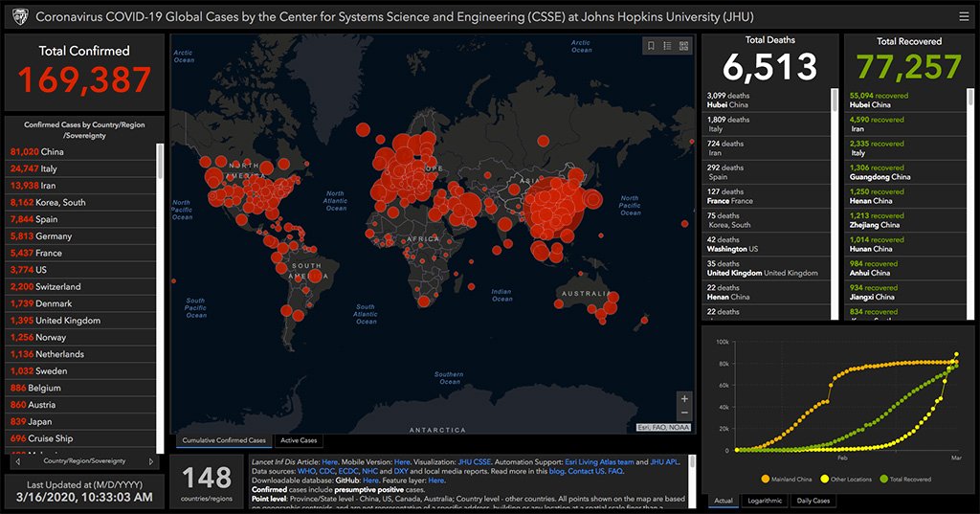This screenshot has height=514, width=980.
Task: Click the info text panel scrollbar
Action: click(692, 461)
